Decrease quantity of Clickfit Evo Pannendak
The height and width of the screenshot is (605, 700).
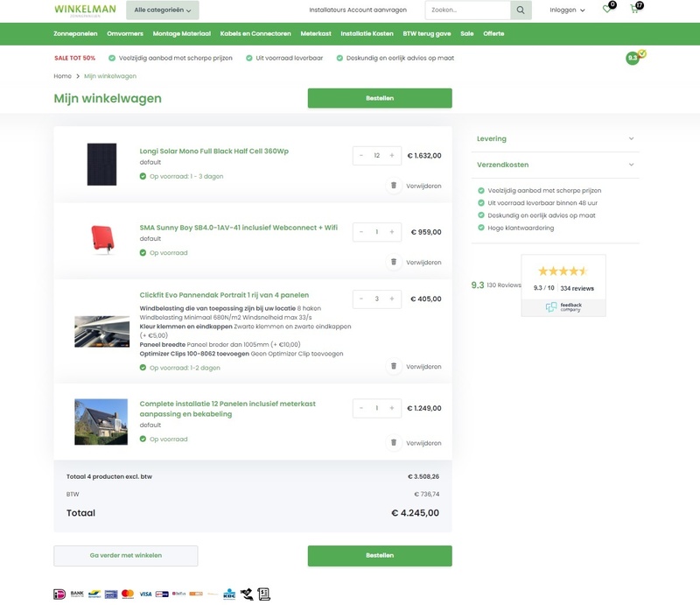click(361, 299)
